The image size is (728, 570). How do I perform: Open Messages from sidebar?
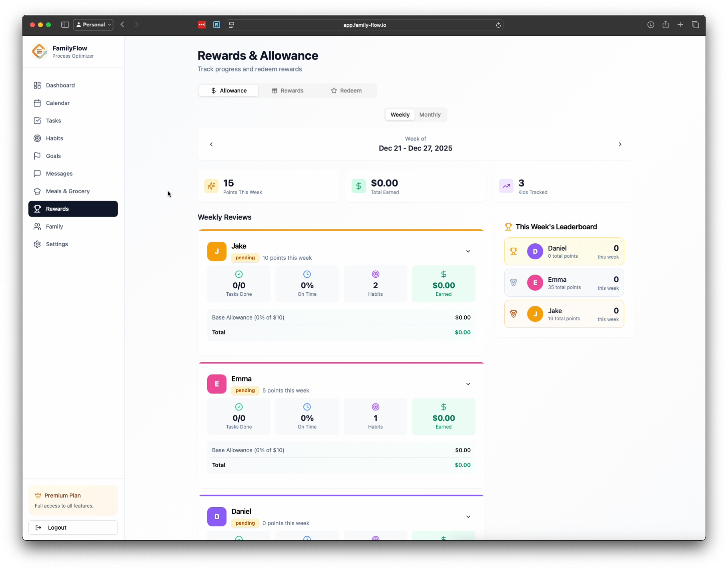point(73,173)
